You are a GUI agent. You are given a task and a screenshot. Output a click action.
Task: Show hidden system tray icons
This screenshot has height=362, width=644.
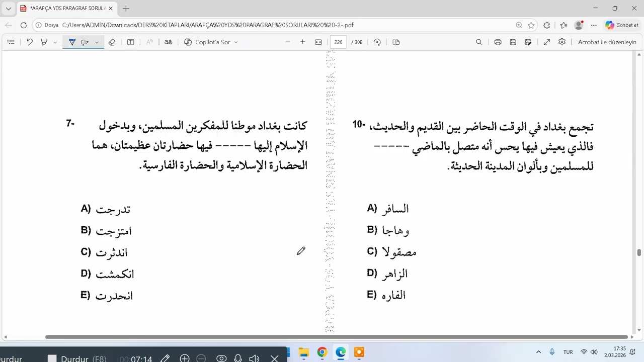[x=538, y=352]
